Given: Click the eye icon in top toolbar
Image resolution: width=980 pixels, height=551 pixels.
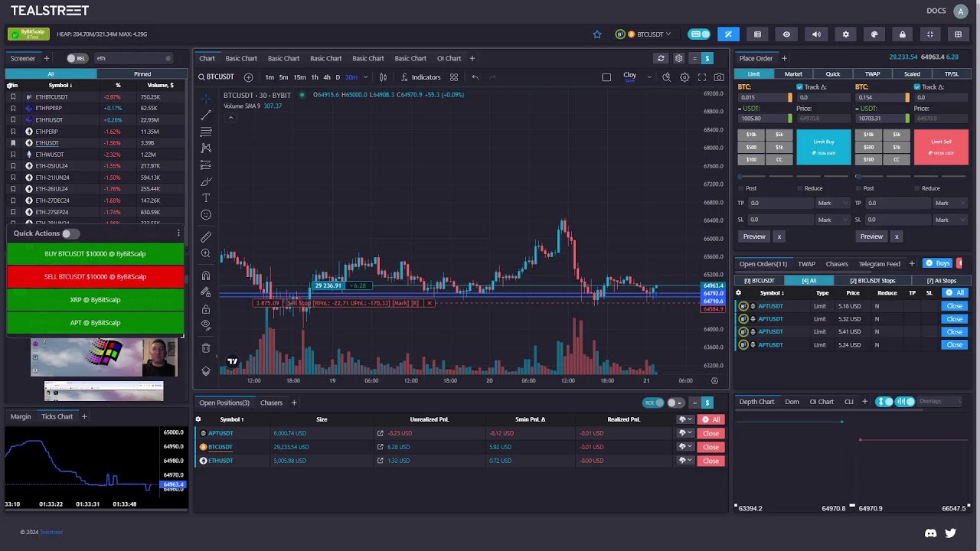Looking at the screenshot, I should point(786,34).
